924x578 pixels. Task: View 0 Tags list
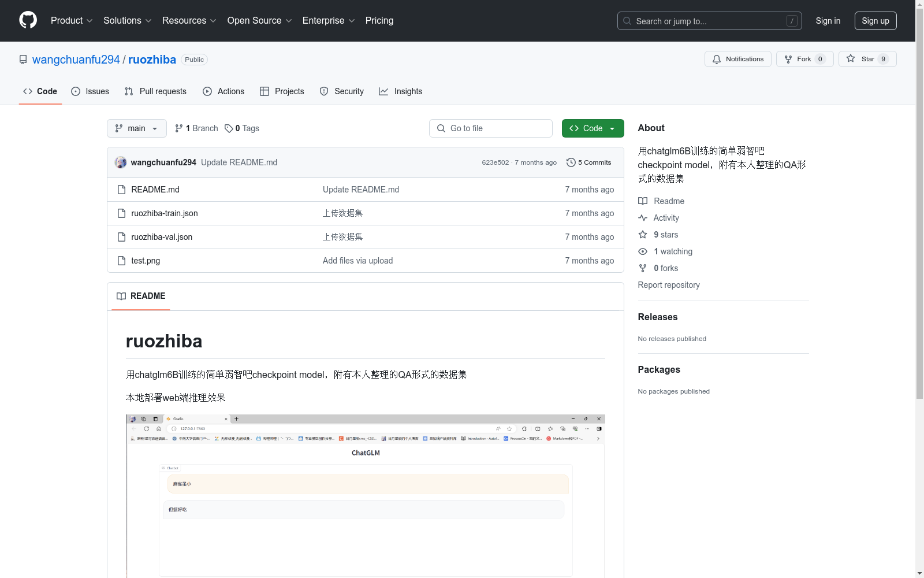pyautogui.click(x=242, y=128)
